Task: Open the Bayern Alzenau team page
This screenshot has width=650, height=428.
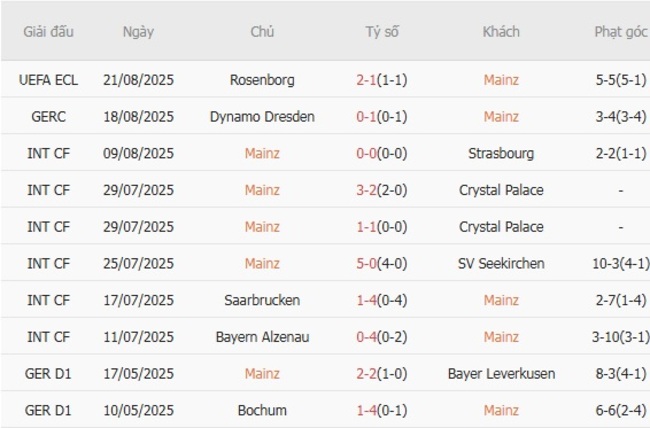Action: point(262,337)
